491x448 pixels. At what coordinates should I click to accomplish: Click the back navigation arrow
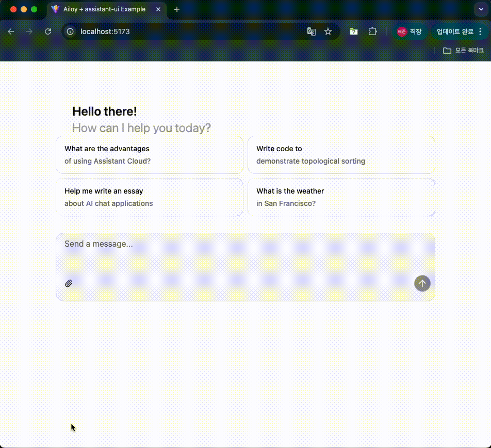(11, 31)
